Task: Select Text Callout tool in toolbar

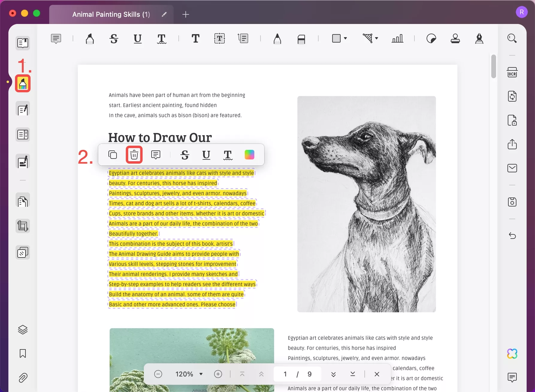Action: pyautogui.click(x=243, y=39)
